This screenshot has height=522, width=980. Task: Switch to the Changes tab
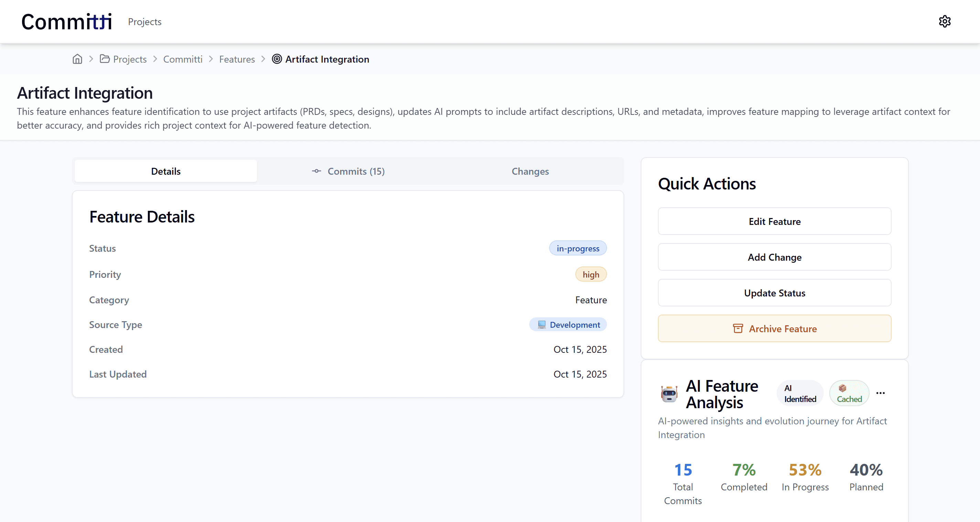tap(530, 171)
